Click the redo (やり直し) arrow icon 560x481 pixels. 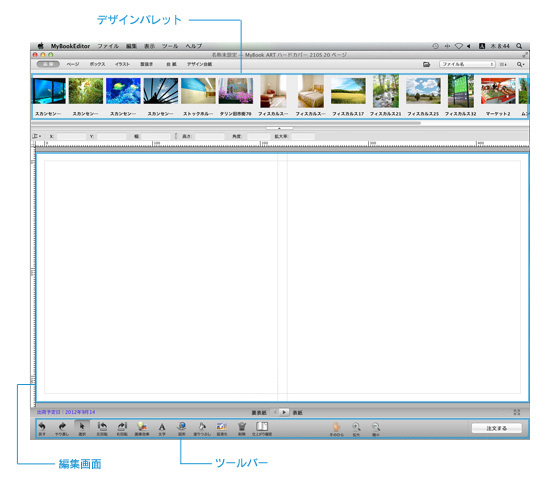click(x=62, y=426)
